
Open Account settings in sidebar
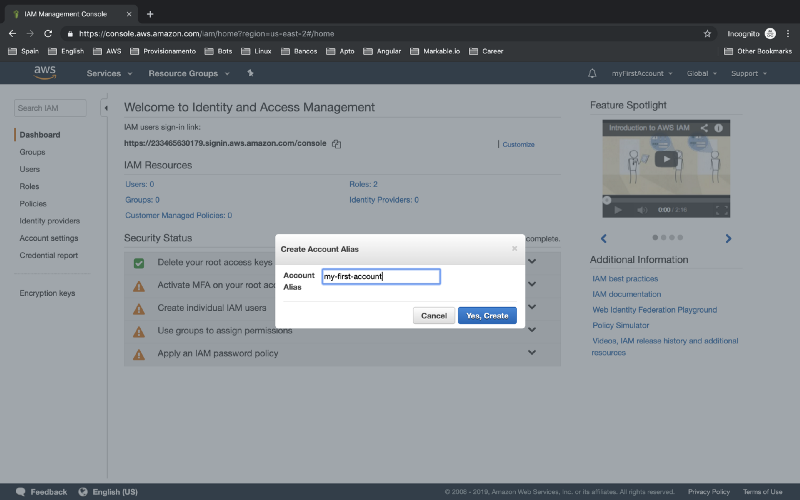tap(49, 238)
